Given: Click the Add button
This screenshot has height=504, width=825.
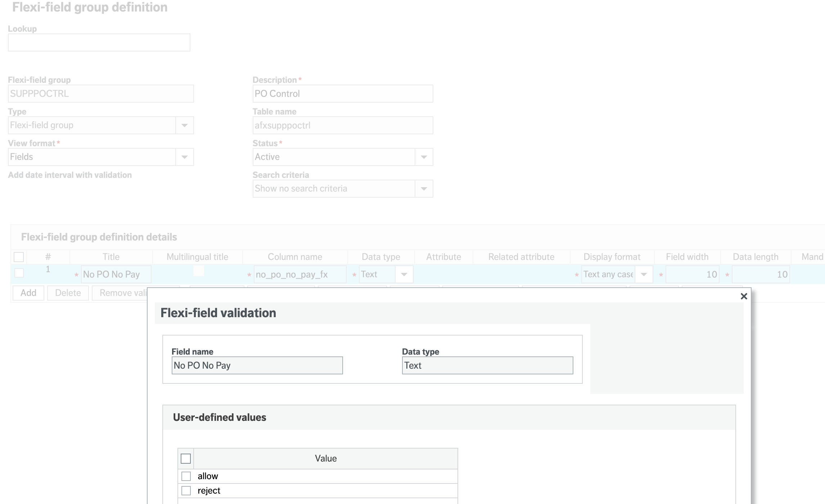Looking at the screenshot, I should [x=28, y=293].
